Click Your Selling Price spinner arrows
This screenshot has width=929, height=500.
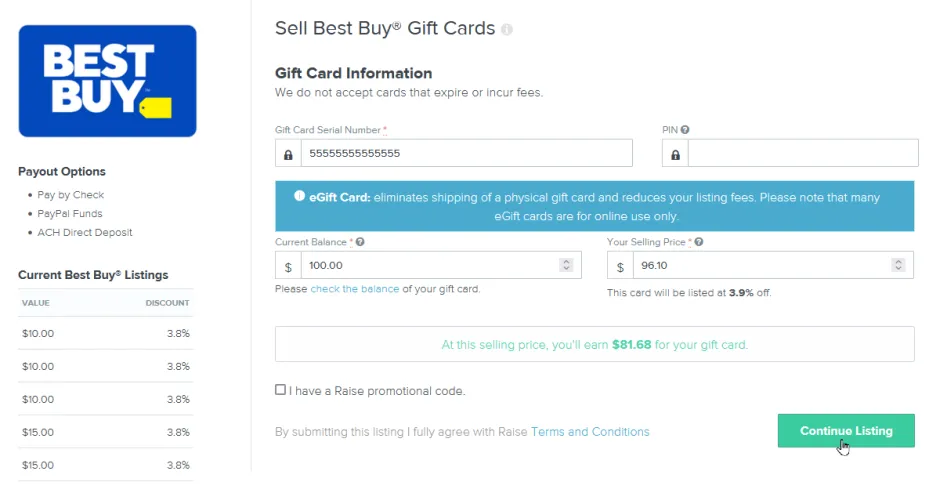tap(898, 266)
